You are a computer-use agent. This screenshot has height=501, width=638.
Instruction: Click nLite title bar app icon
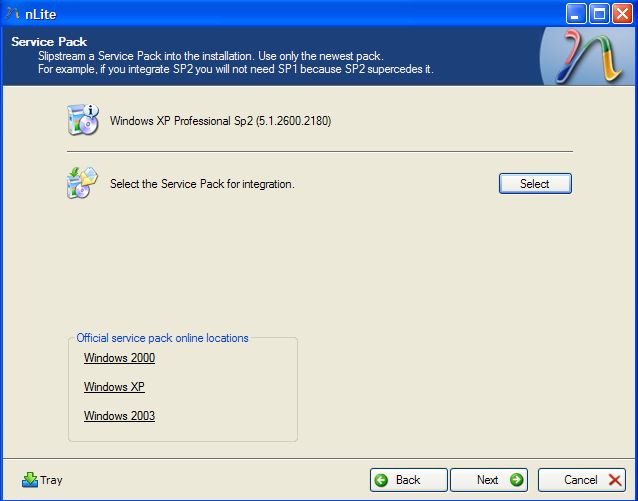(x=13, y=13)
